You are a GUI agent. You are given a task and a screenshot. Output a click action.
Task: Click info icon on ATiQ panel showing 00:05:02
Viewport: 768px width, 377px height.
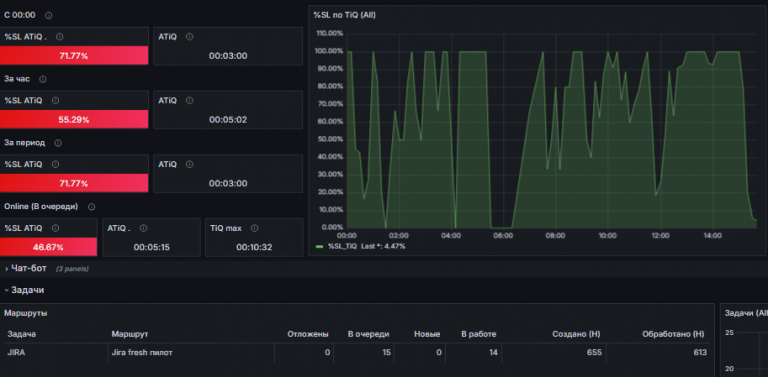[190, 100]
